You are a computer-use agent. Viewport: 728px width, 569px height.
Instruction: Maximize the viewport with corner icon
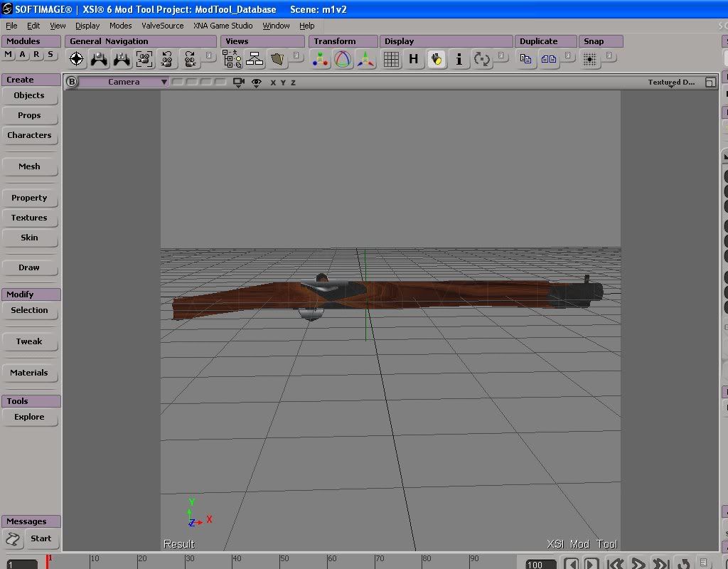(710, 83)
